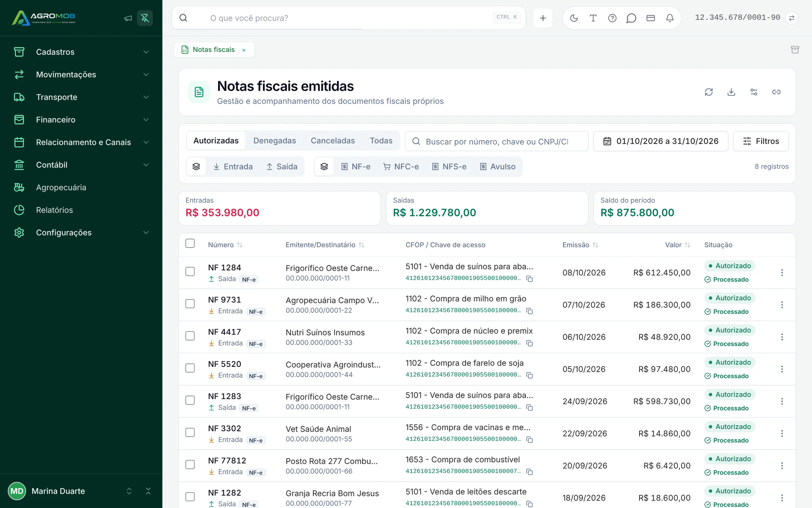Filter by NFS-e document type
The height and width of the screenshot is (508, 812).
[x=449, y=167]
